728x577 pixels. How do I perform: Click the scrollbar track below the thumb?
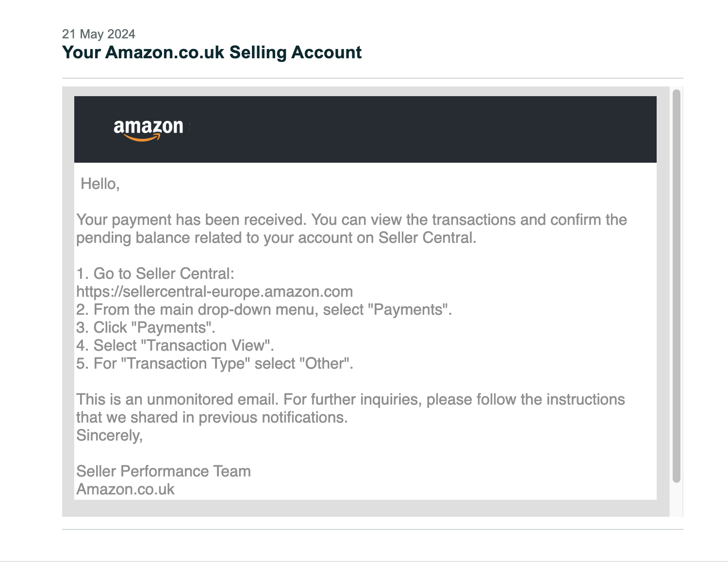[x=677, y=499]
